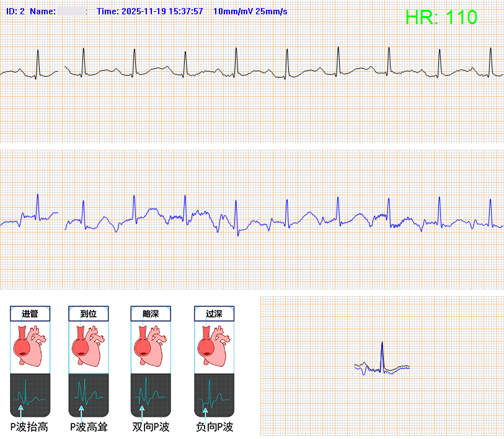The height and width of the screenshot is (439, 504).
Task: Choose the 略深 header label
Action: tap(151, 314)
